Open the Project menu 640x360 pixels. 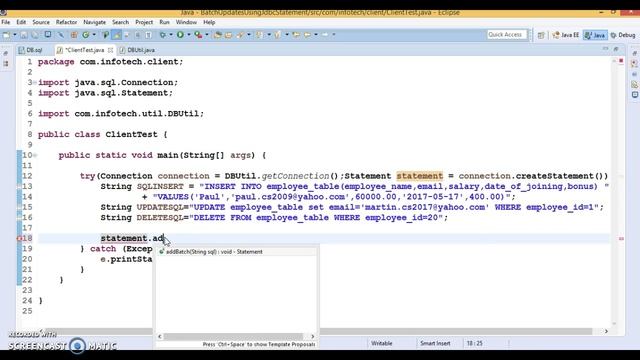144,22
